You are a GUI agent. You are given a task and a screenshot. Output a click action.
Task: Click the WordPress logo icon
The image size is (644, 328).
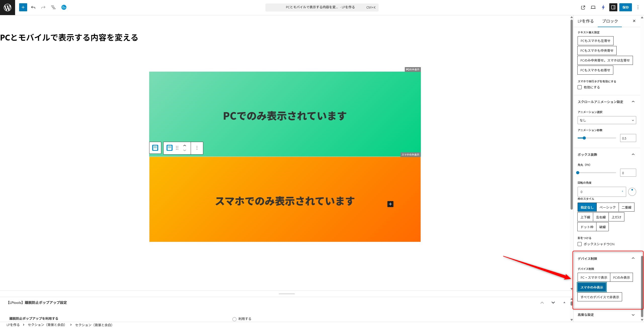tap(8, 7)
